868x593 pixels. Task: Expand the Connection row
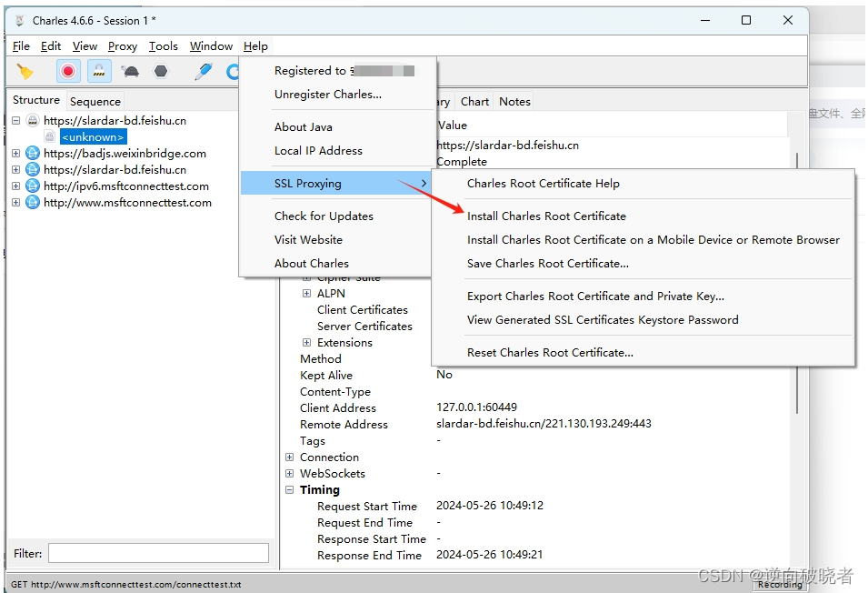290,457
